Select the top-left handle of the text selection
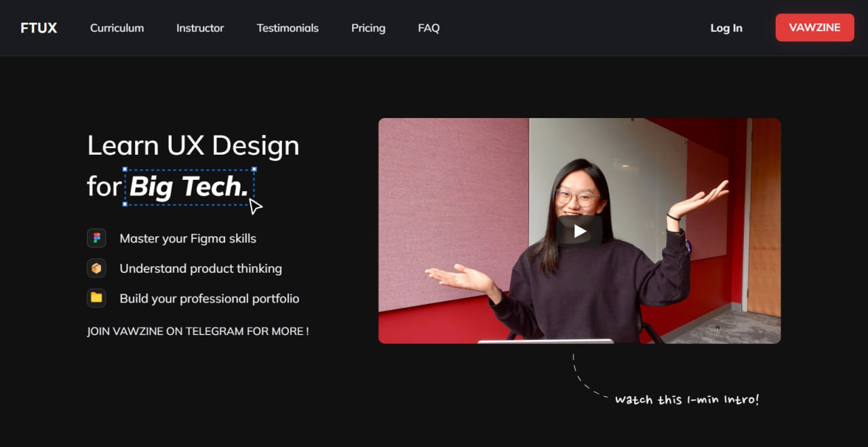This screenshot has width=868, height=447. click(x=125, y=170)
